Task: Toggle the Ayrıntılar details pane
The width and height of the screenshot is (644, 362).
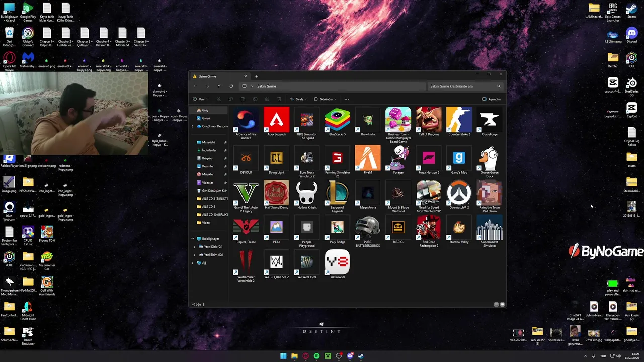Action: [x=492, y=99]
